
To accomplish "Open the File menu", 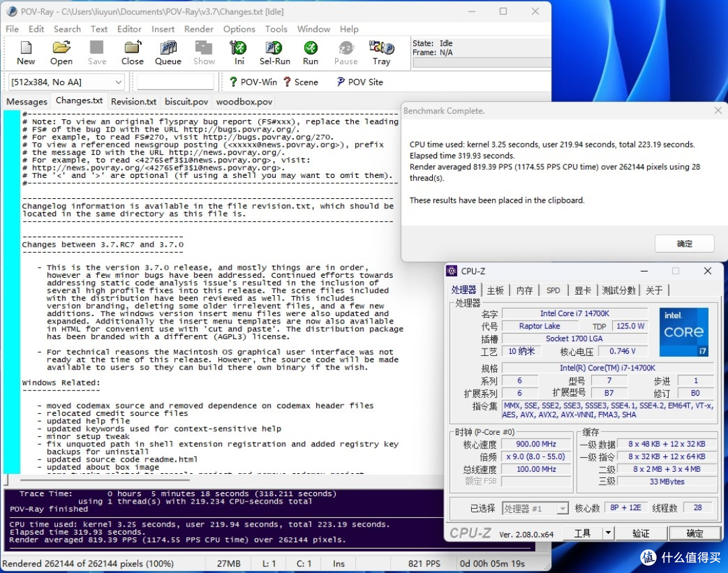I will click(x=12, y=29).
